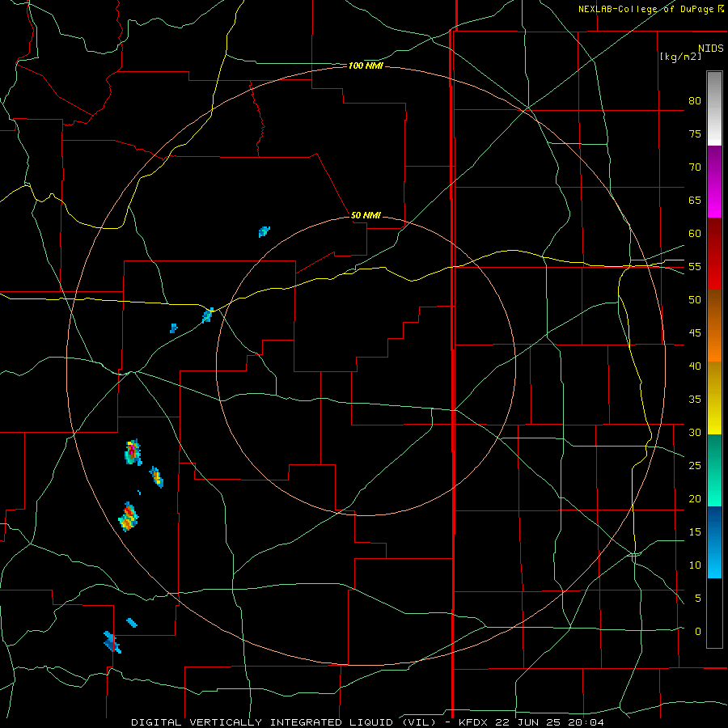This screenshot has height=728, width=728.
Task: Click the 35 value on VIL scale
Action: tap(695, 400)
